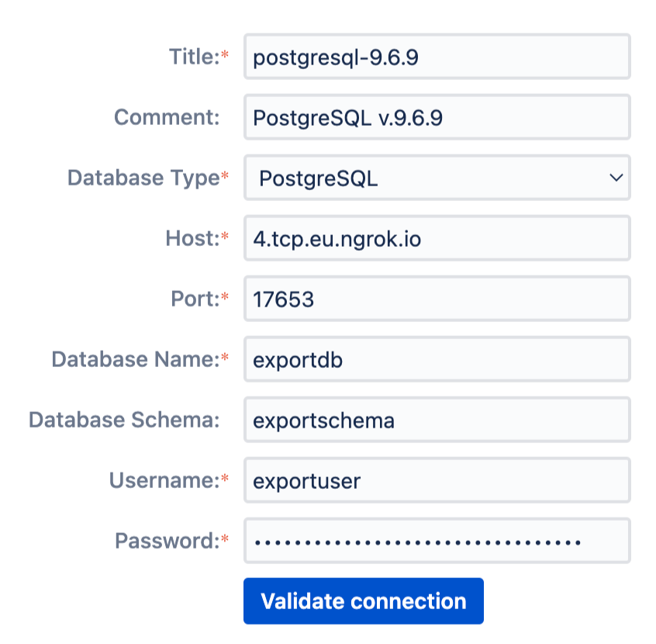
Task: Click the Database Schema label
Action: click(124, 420)
